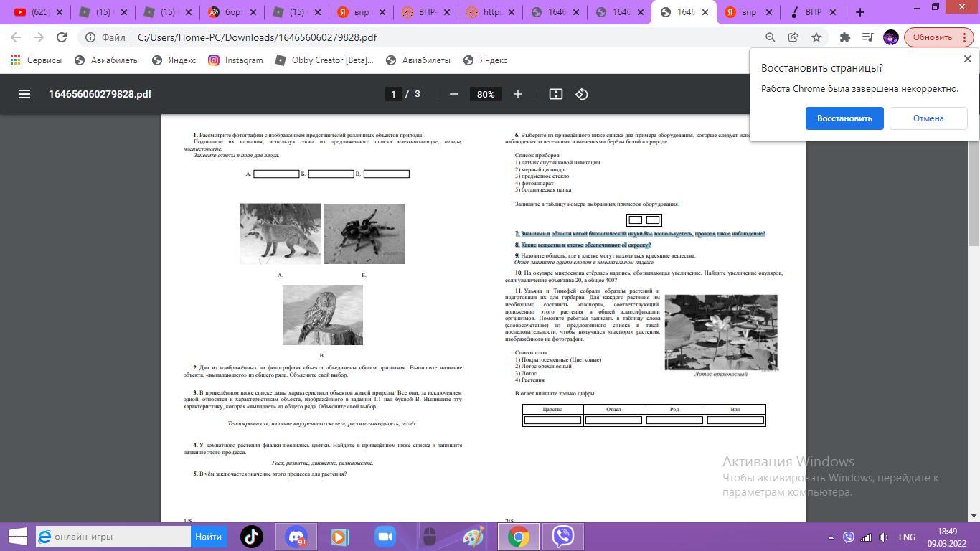Reload the current page

(62, 37)
